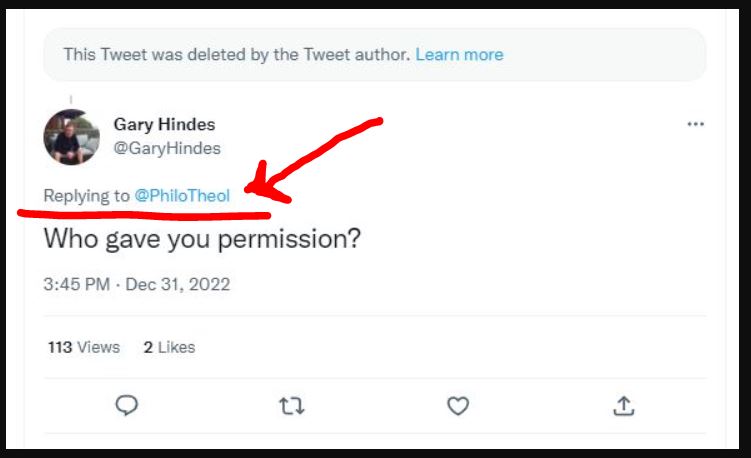Click the @GaryHindes handle
The width and height of the screenshot is (751, 458).
pyautogui.click(x=167, y=148)
